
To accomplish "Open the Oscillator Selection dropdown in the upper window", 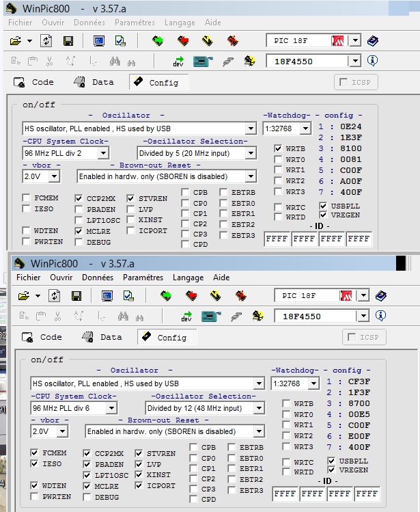I will 251,153.
